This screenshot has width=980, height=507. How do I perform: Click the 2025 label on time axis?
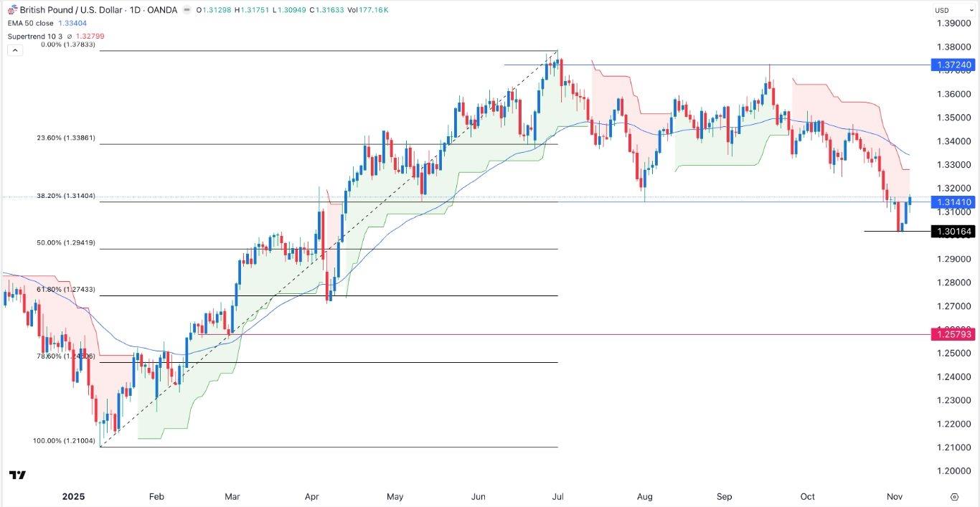(73, 497)
